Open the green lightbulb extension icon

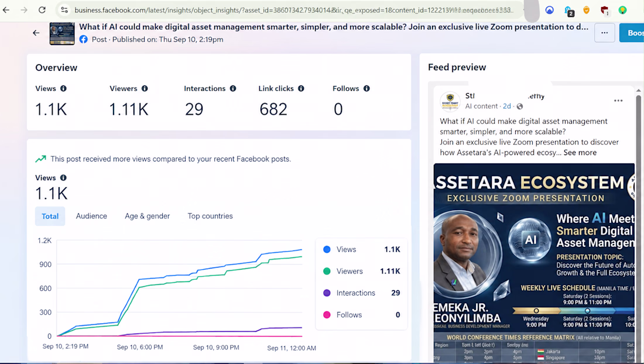(x=623, y=11)
